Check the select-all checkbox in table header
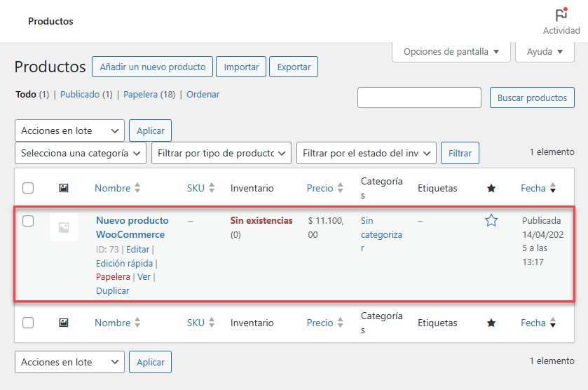588x390 pixels. point(28,188)
